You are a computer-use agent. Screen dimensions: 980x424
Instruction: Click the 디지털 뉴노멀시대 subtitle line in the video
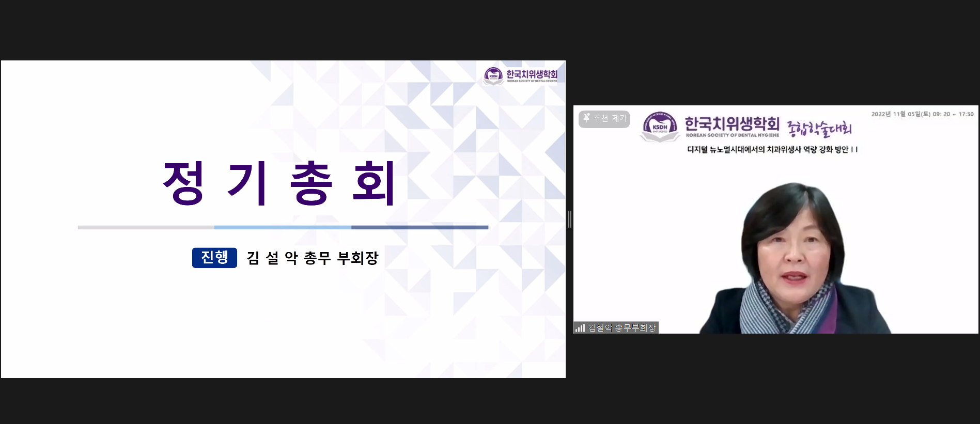coord(772,150)
